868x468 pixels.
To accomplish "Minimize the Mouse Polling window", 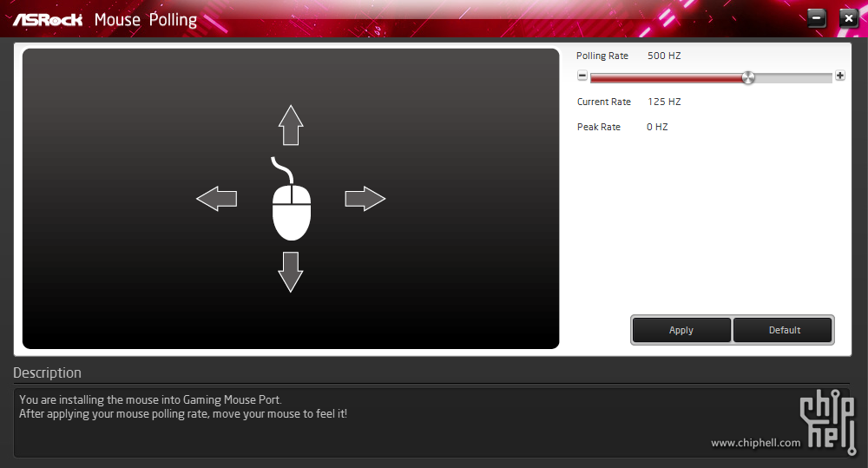I will pos(816,18).
